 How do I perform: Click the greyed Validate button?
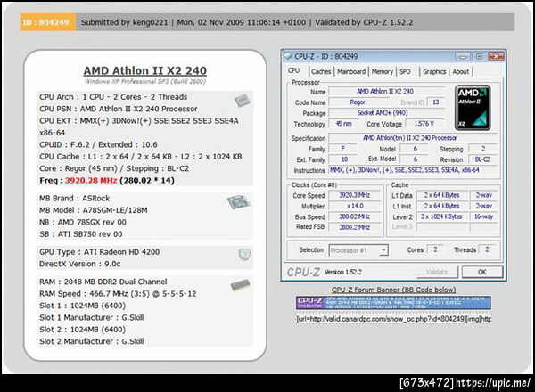tap(437, 272)
